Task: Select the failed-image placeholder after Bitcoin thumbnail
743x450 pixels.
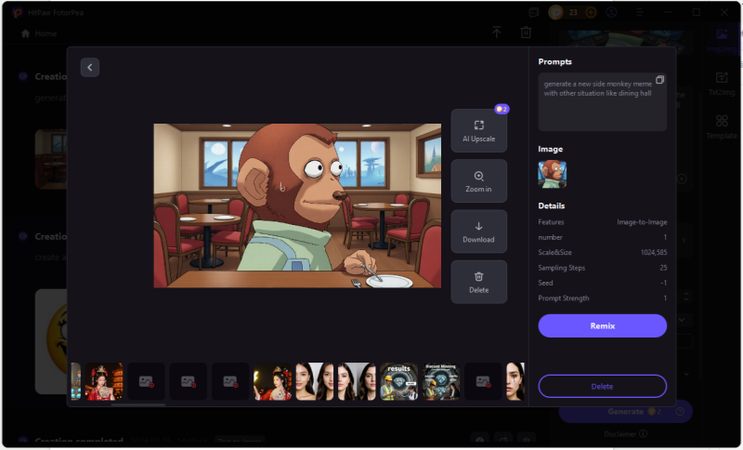Action: [483, 382]
